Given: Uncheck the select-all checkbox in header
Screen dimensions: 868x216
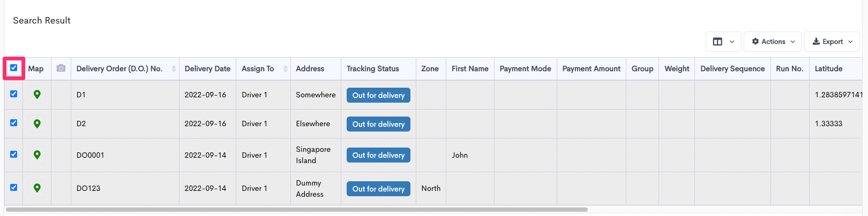Looking at the screenshot, I should coord(14,68).
